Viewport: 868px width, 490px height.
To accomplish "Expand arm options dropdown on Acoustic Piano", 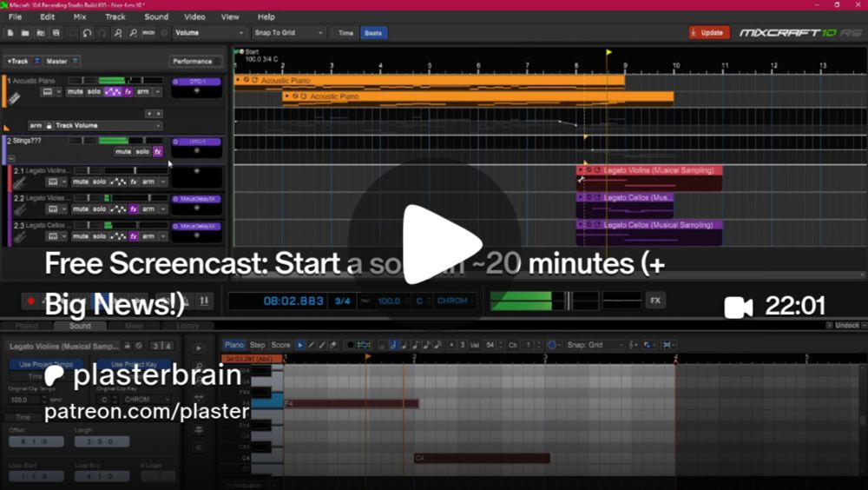I will pos(158,91).
